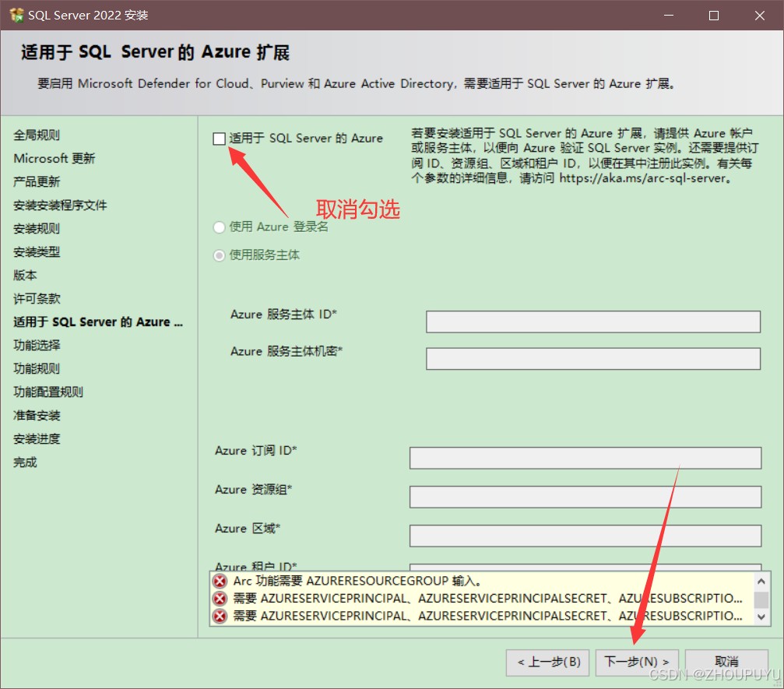Click the Azure 服务主体 ID input field

pos(592,322)
